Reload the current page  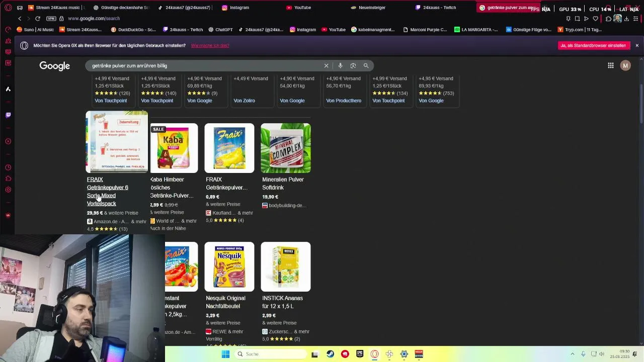(38, 19)
